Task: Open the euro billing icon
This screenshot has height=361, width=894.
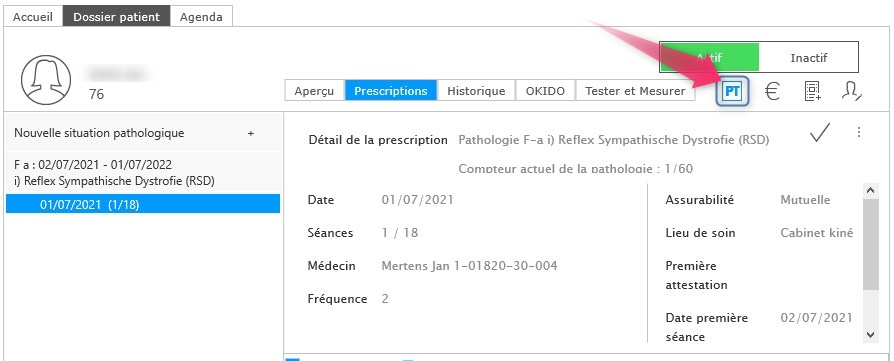Action: point(772,91)
